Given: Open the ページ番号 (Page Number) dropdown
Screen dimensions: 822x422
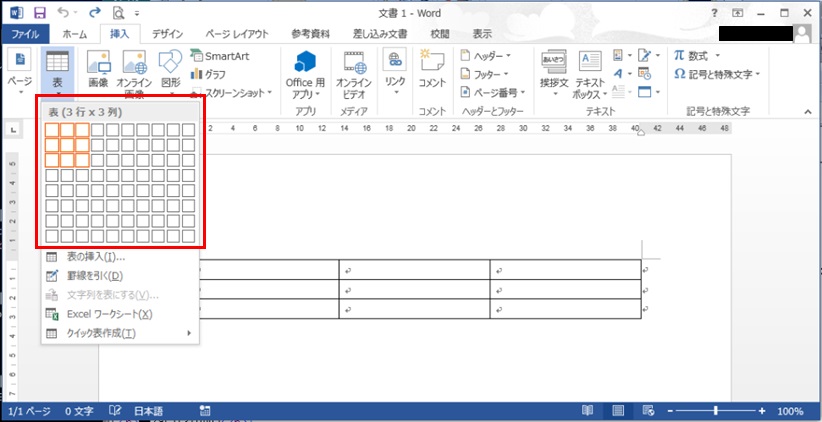Looking at the screenshot, I should [x=493, y=93].
